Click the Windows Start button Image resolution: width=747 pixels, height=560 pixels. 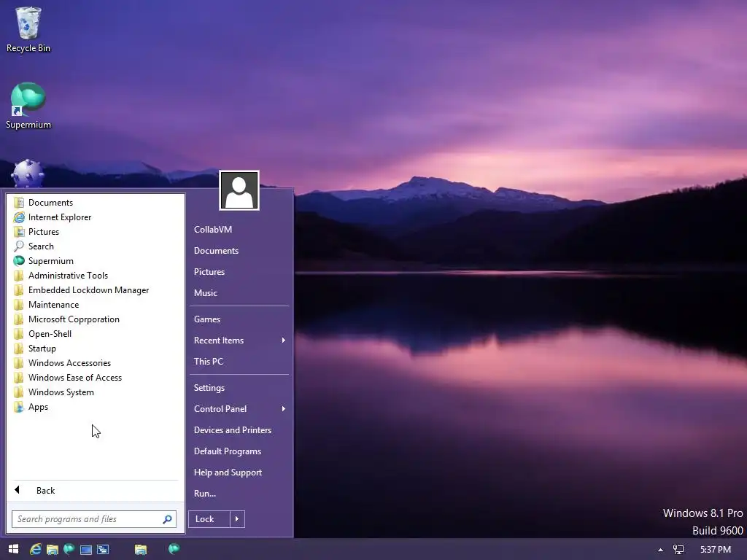point(13,549)
